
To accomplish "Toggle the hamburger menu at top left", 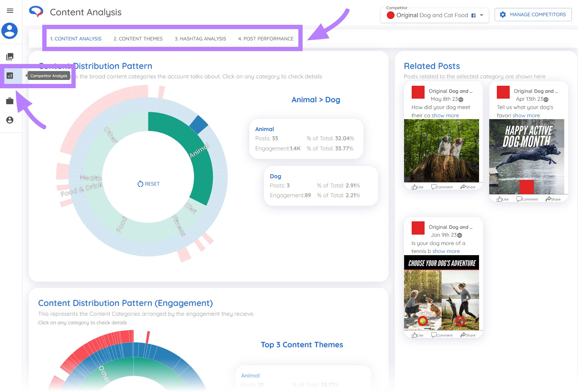I will (x=10, y=10).
